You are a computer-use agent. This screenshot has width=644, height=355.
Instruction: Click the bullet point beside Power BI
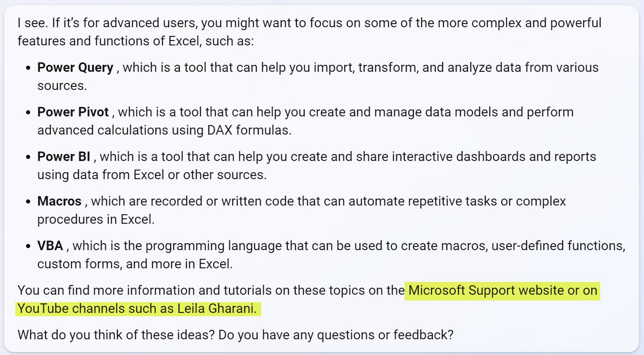click(28, 157)
